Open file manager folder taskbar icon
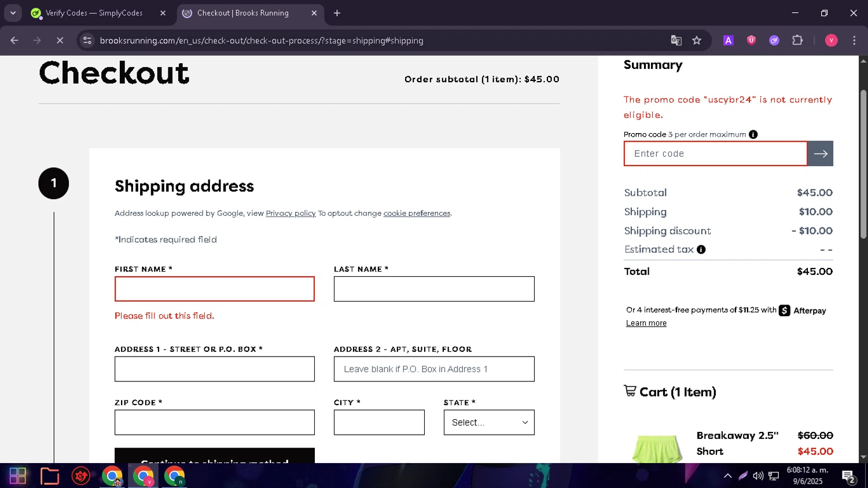 coord(50,476)
